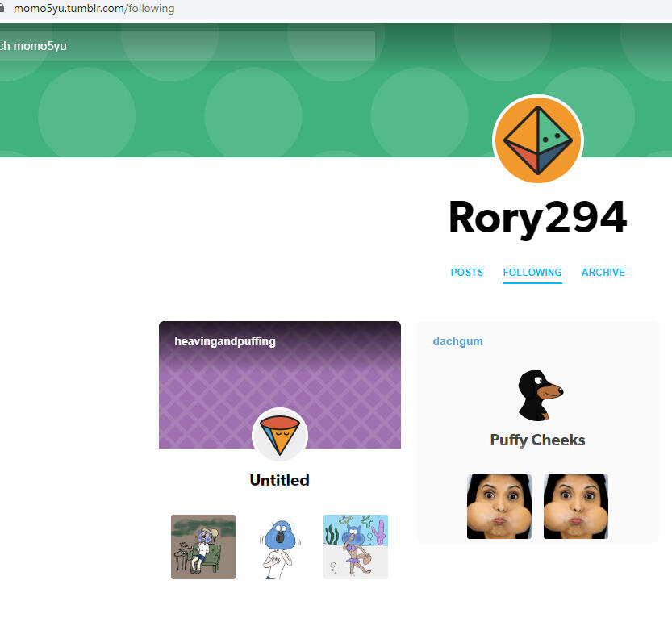
Task: Click the dachgum dachshund dog avatar
Action: pos(539,395)
